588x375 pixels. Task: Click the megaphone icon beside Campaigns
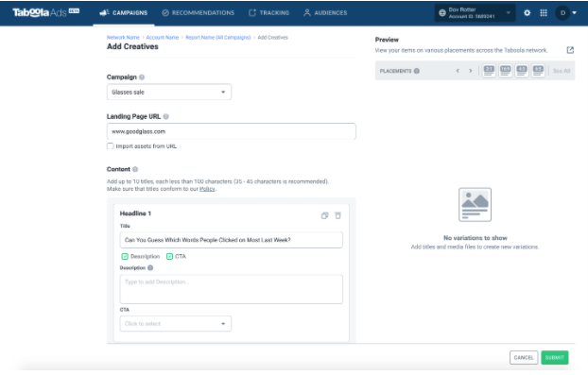104,12
